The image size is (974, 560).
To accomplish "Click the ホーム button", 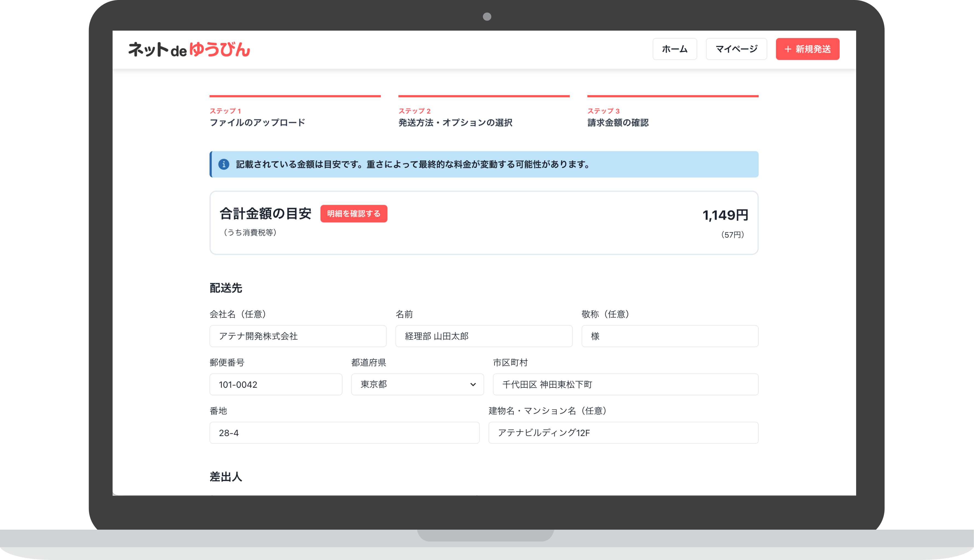I will [674, 49].
